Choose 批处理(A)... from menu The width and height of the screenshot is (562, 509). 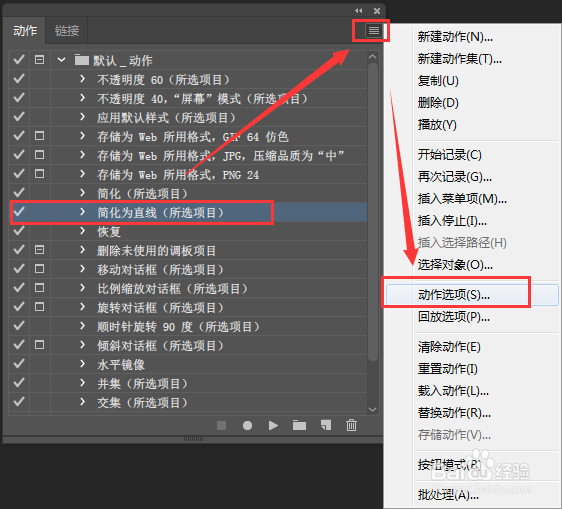448,495
